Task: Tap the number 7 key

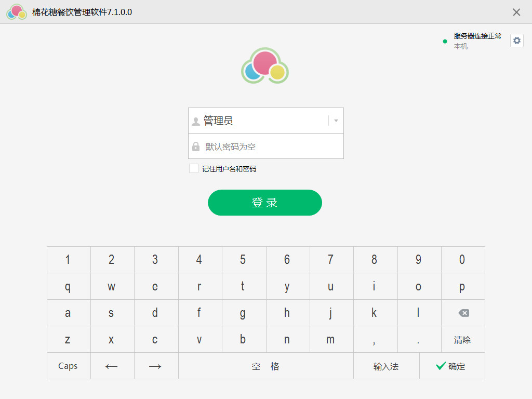Action: (x=332, y=260)
